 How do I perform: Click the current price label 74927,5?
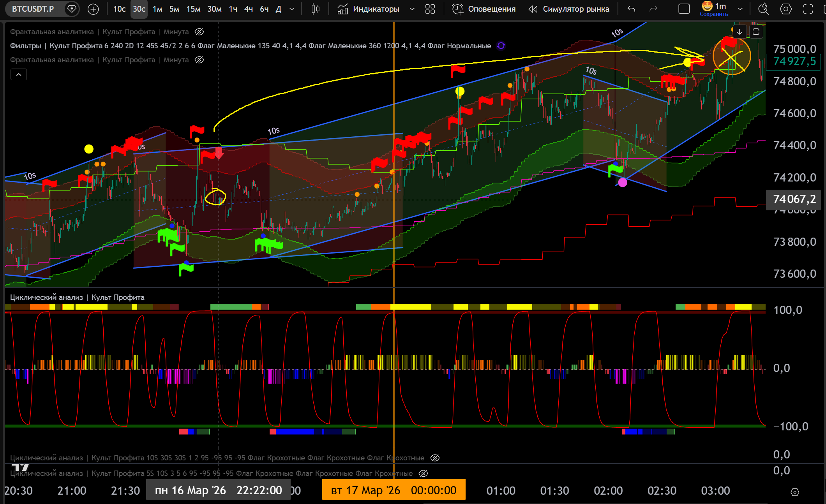coord(794,61)
